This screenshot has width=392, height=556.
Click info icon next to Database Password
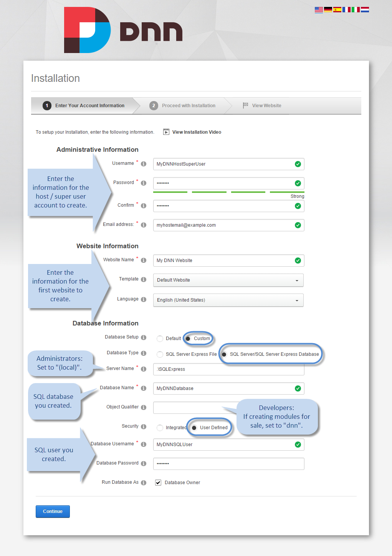pyautogui.click(x=144, y=463)
